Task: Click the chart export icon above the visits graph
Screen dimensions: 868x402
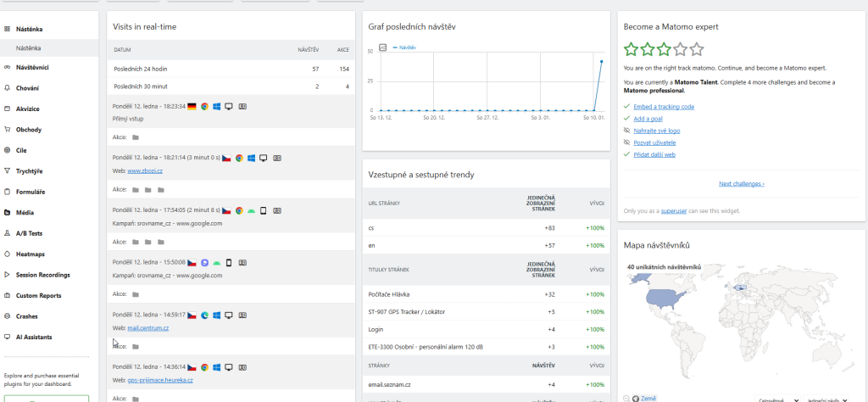Action: tap(383, 47)
